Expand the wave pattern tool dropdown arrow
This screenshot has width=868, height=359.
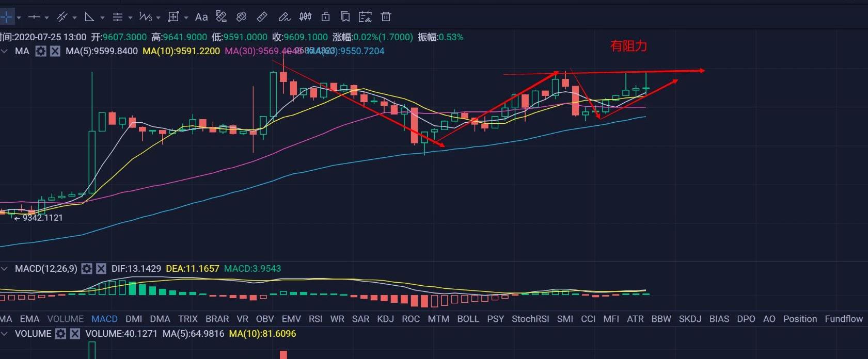158,18
